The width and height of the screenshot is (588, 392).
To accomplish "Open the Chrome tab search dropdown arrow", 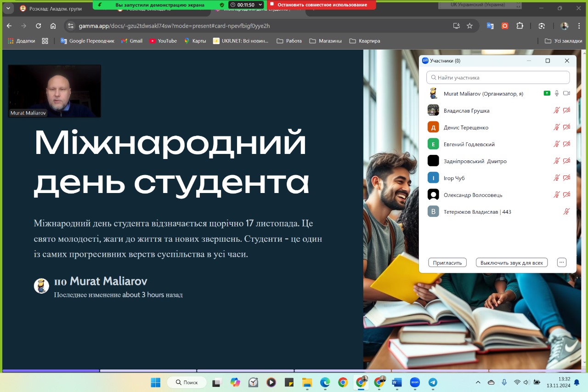I will click(8, 8).
